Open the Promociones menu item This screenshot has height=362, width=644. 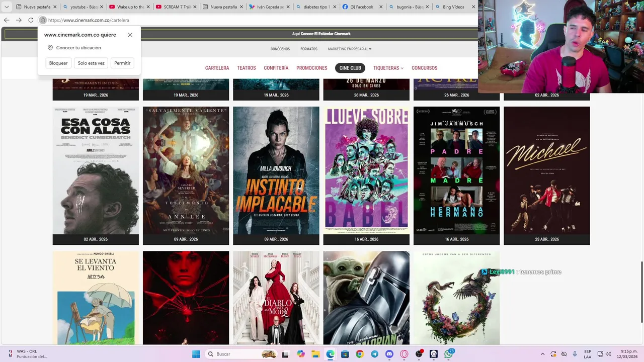312,68
